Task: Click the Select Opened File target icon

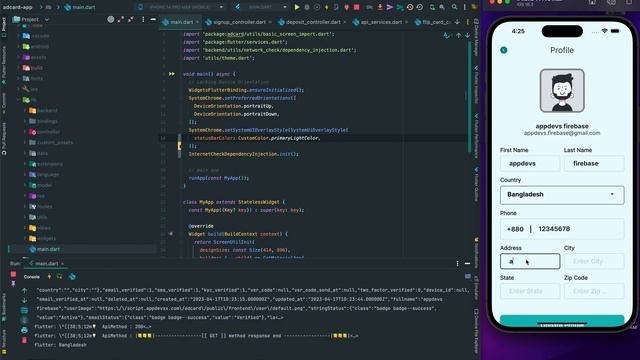Action: [111, 19]
